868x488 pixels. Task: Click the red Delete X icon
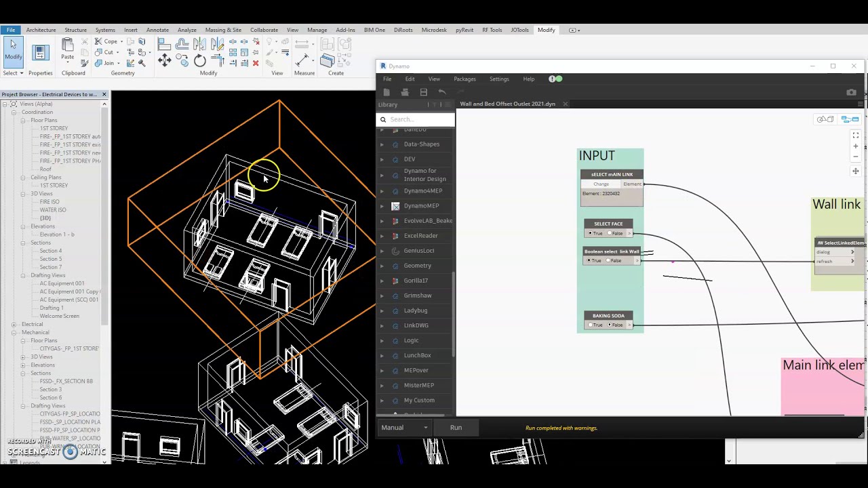tap(256, 63)
